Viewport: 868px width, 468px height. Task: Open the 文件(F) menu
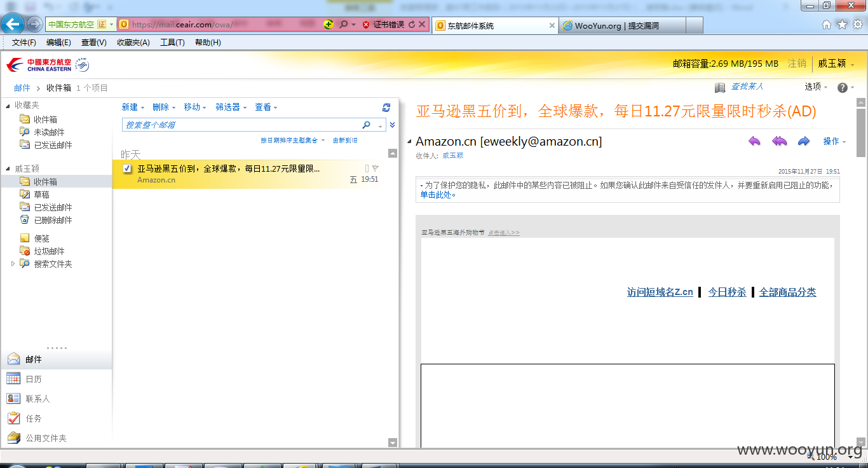pyautogui.click(x=24, y=43)
